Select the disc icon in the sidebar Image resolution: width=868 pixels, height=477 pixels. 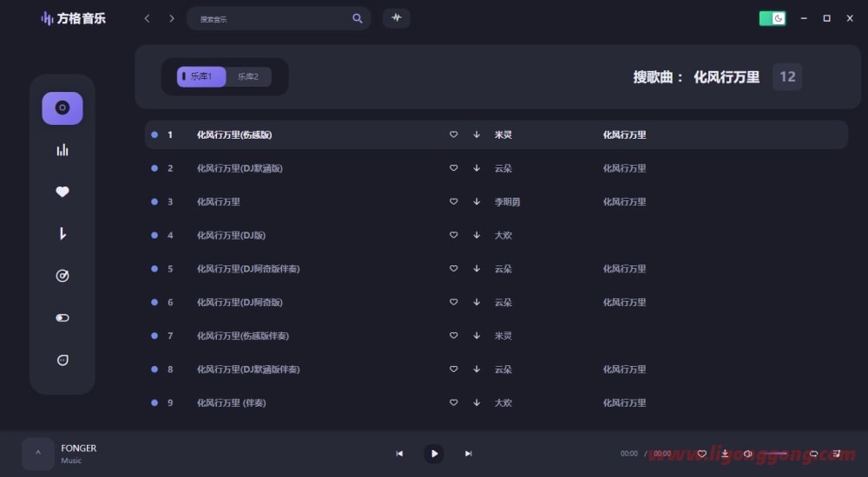(62, 108)
